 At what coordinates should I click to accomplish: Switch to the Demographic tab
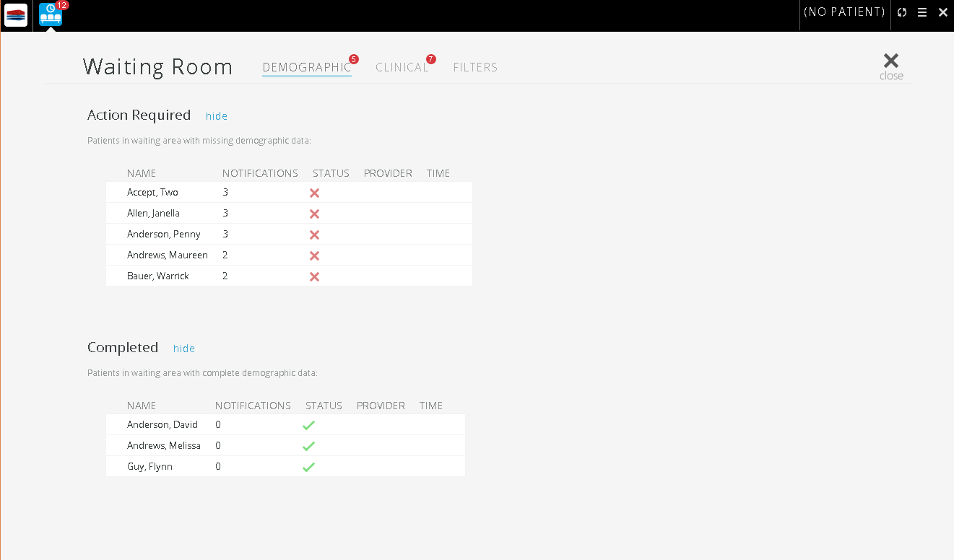(307, 67)
